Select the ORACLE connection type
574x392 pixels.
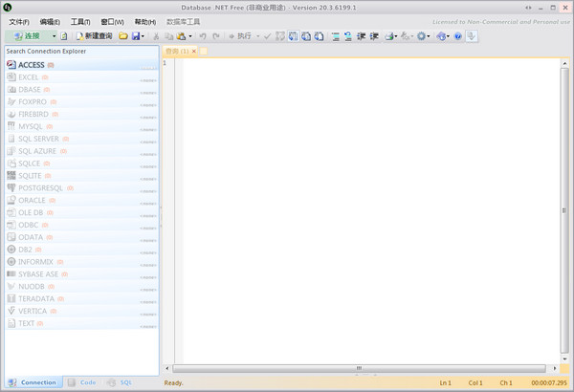click(x=32, y=201)
